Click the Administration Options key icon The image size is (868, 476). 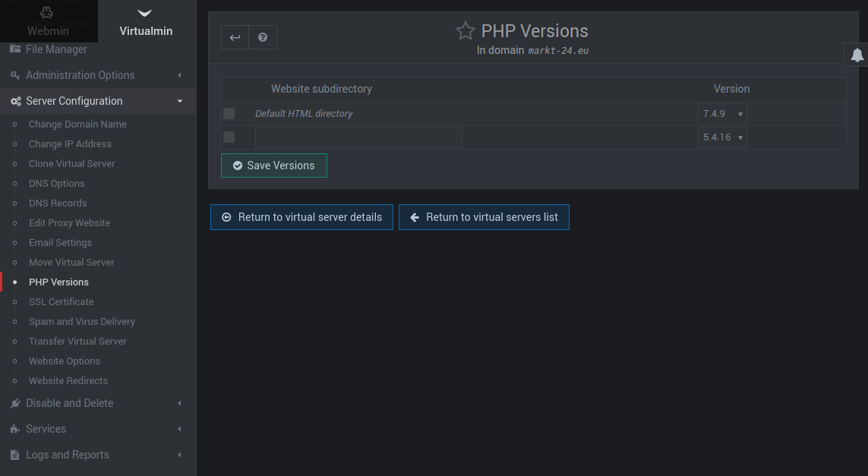[x=15, y=75]
